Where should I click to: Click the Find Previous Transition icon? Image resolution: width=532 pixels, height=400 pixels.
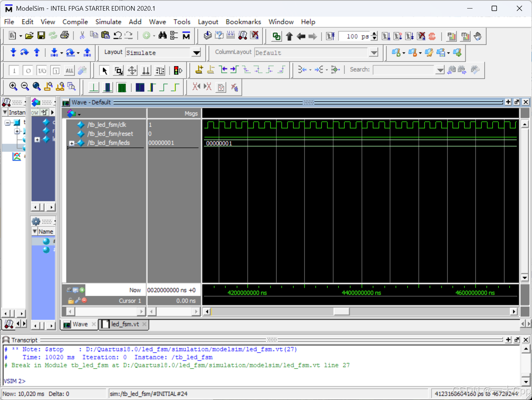[x=223, y=70]
